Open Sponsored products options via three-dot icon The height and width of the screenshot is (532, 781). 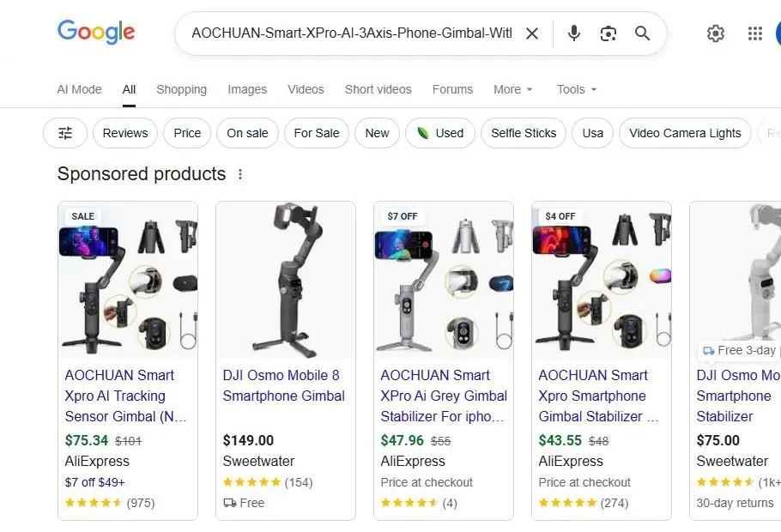(x=240, y=173)
